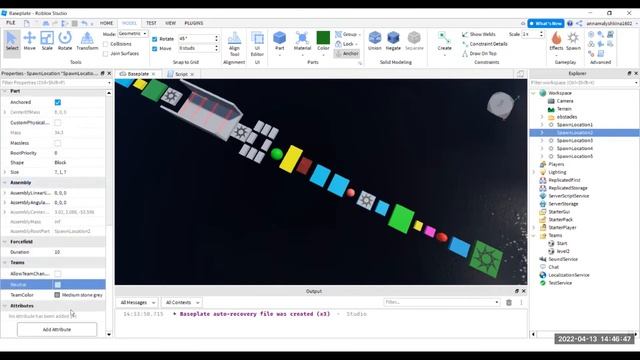Click the viewport orientation cube
Viewport: 640px width, 360px height.
click(501, 104)
